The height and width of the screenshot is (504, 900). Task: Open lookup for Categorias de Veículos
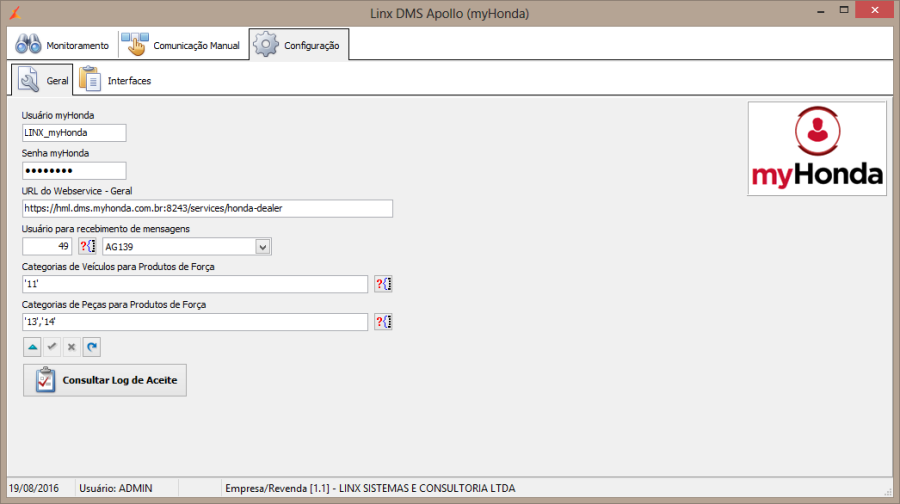point(383,284)
